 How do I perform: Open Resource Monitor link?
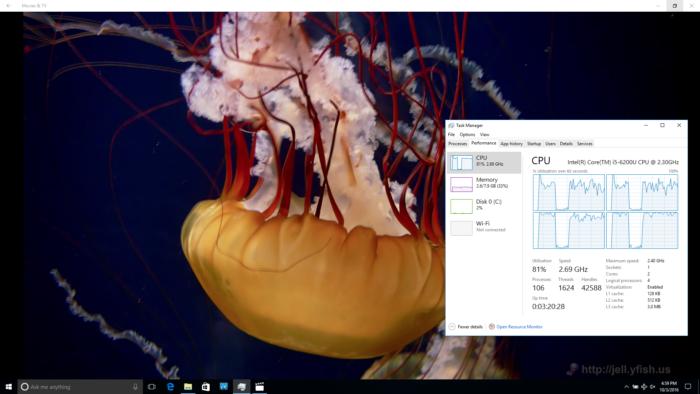pyautogui.click(x=519, y=327)
